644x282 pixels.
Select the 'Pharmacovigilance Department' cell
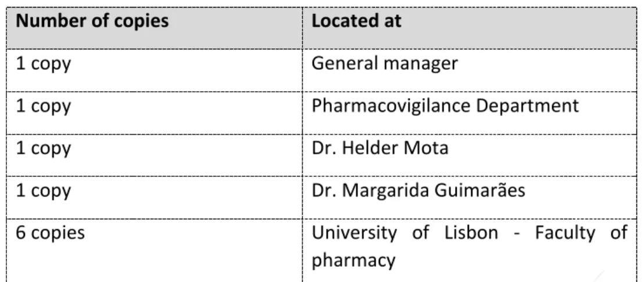(470, 113)
